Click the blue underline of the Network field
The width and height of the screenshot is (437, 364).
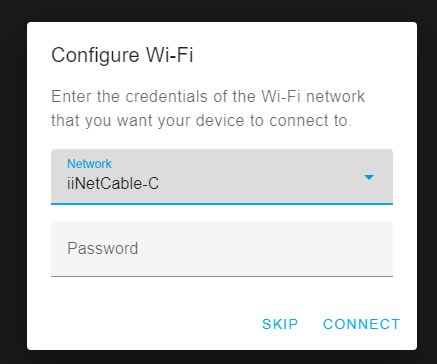(x=222, y=203)
